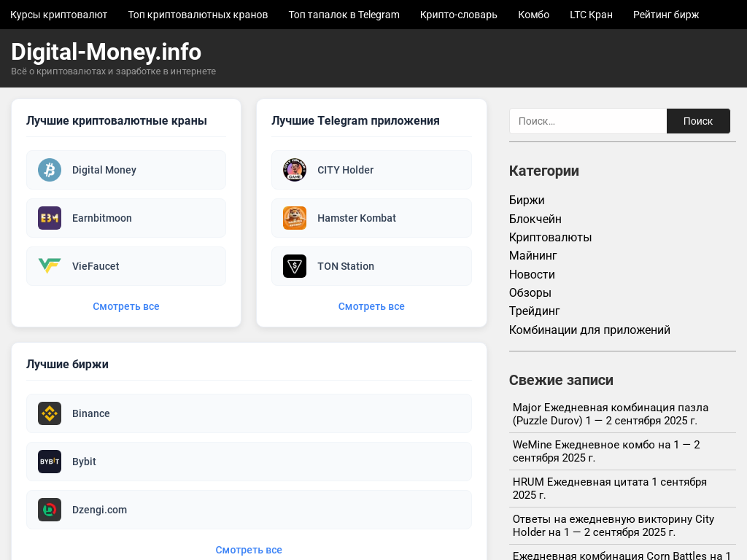Click the Hamster Kombat orange icon
Screen dimensions: 747x560
tap(295, 218)
